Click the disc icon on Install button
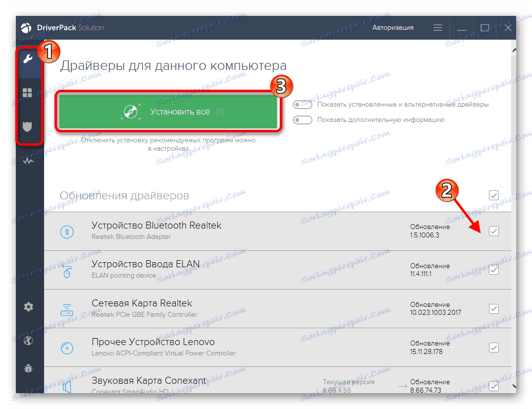This screenshot has width=532, height=409. [x=131, y=112]
